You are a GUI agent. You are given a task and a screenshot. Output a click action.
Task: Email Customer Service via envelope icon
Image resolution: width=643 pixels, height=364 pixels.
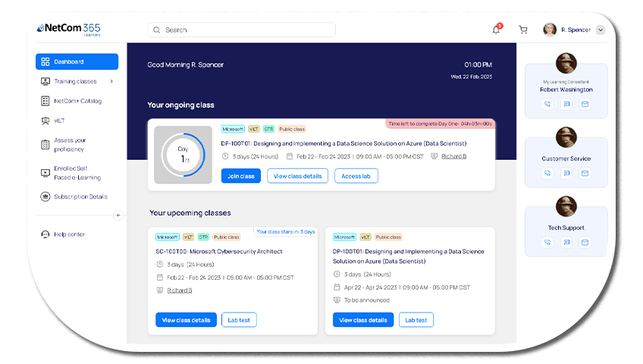(585, 174)
